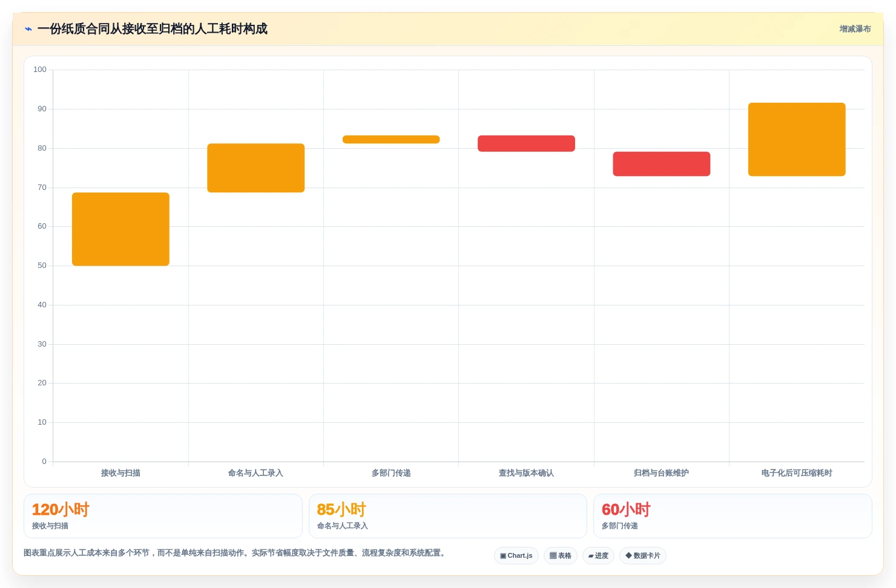The width and height of the screenshot is (896, 588).
Task: Select the 电子化后可压缩耗时 orange bar
Action: coord(797,140)
